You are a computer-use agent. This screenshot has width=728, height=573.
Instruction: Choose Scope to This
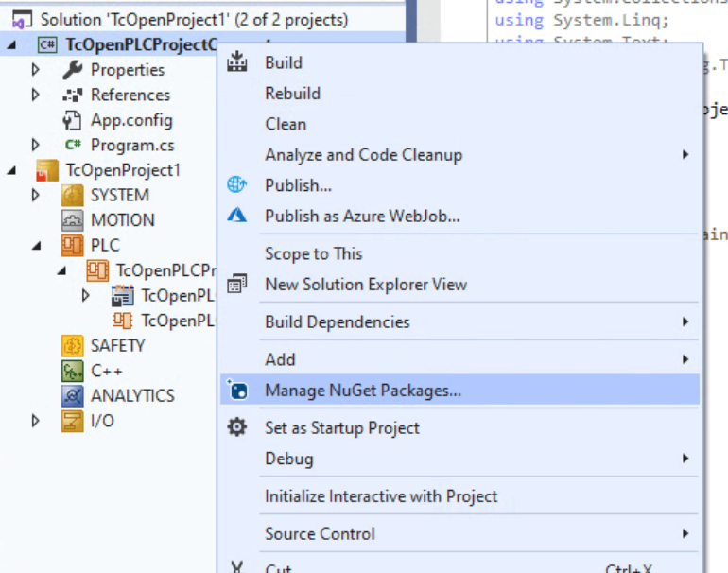[x=459, y=253]
